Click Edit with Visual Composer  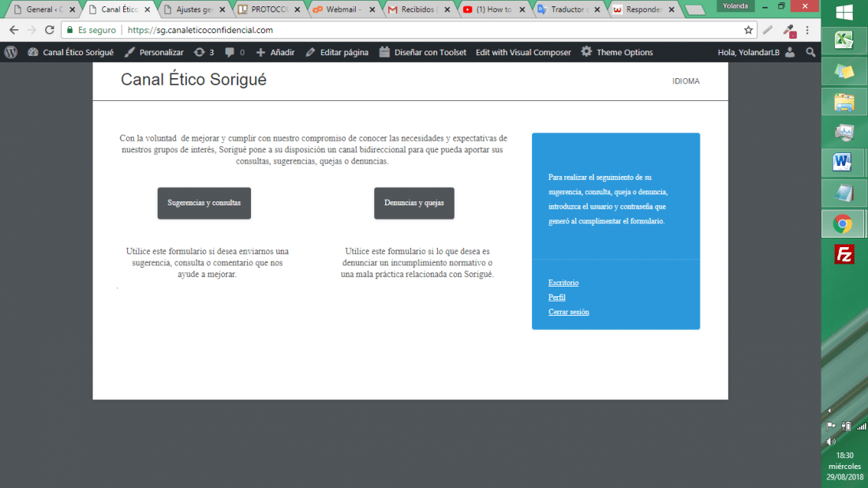523,52
